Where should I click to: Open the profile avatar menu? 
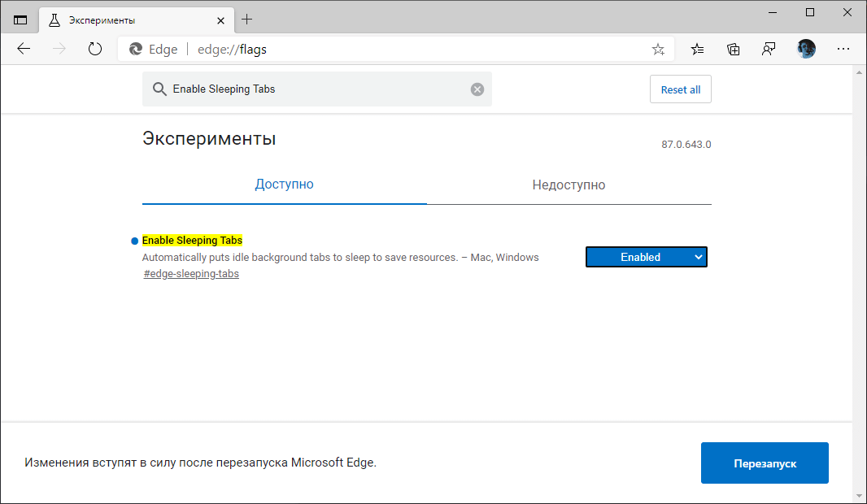[806, 49]
